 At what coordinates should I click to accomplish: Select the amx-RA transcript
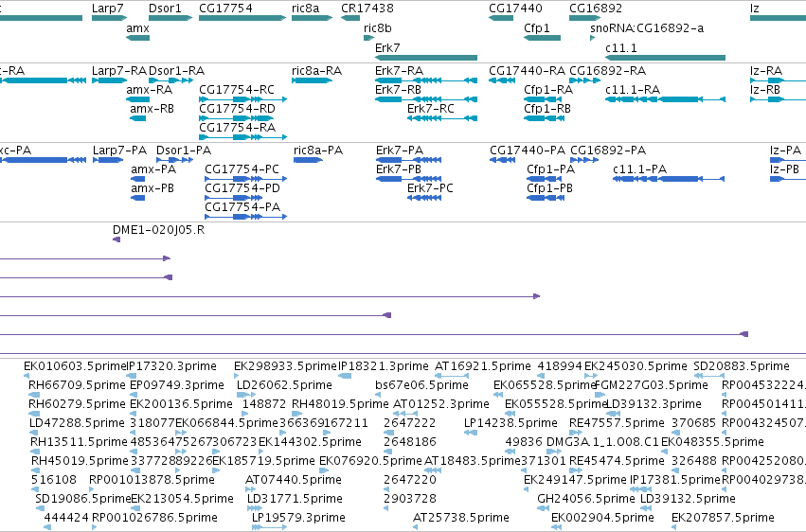pos(137,99)
